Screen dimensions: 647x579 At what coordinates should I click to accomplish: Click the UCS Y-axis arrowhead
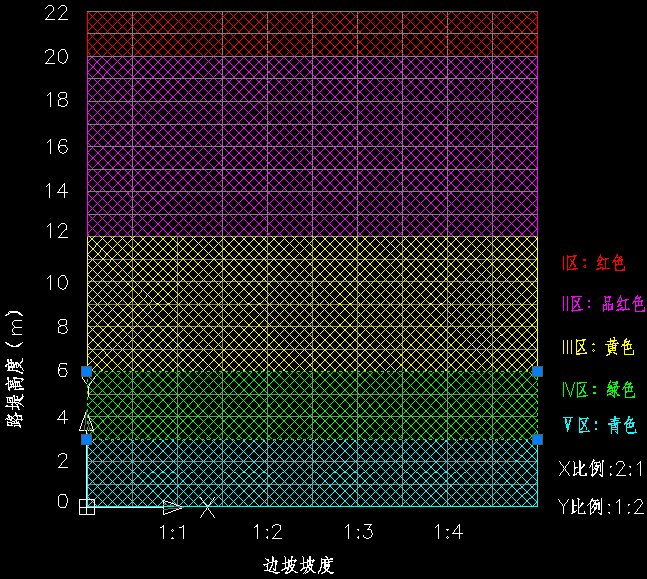(x=87, y=421)
